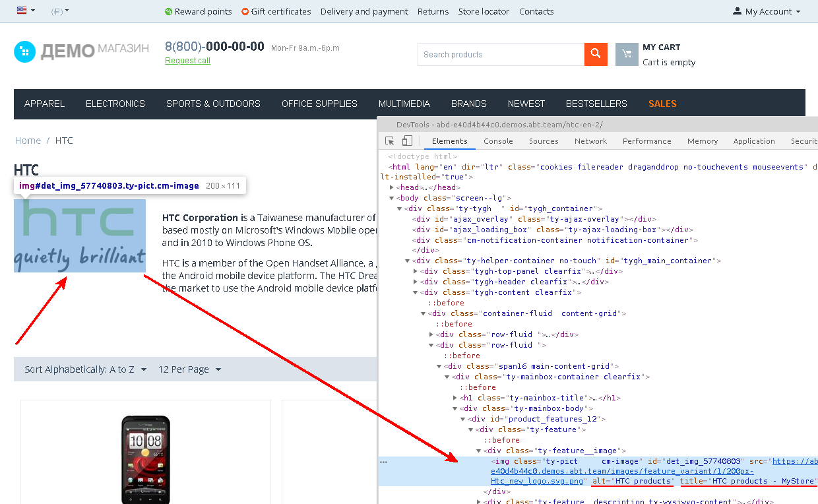Toggle the device toolbar icon
This screenshot has height=504, width=818.
click(407, 141)
